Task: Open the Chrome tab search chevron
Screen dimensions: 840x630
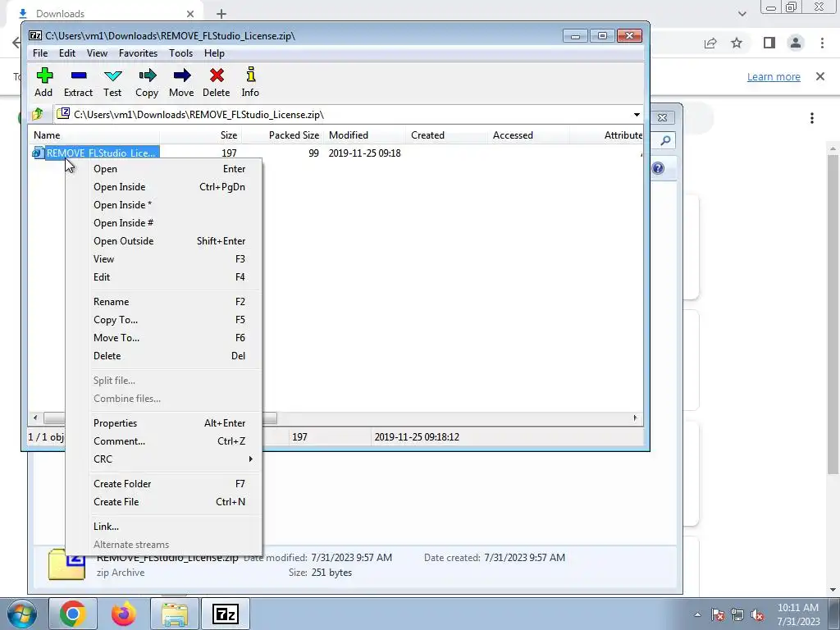Action: [742, 13]
